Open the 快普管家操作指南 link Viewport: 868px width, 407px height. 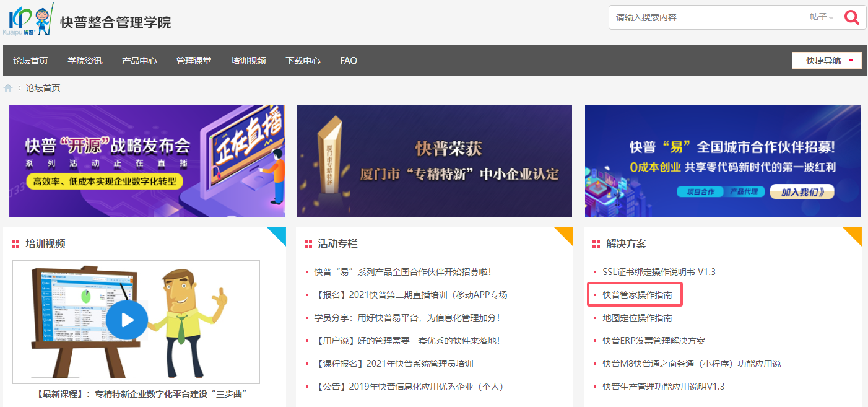pos(637,295)
